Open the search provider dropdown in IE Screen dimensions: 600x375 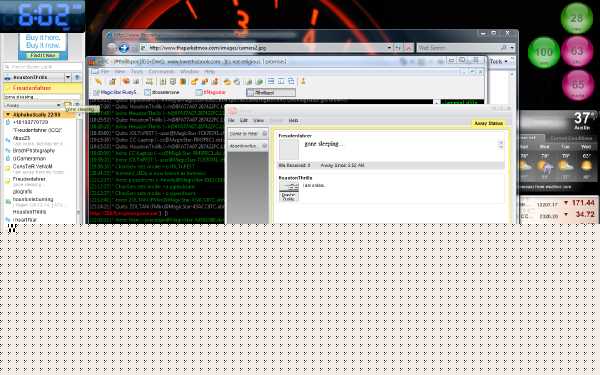[x=512, y=48]
